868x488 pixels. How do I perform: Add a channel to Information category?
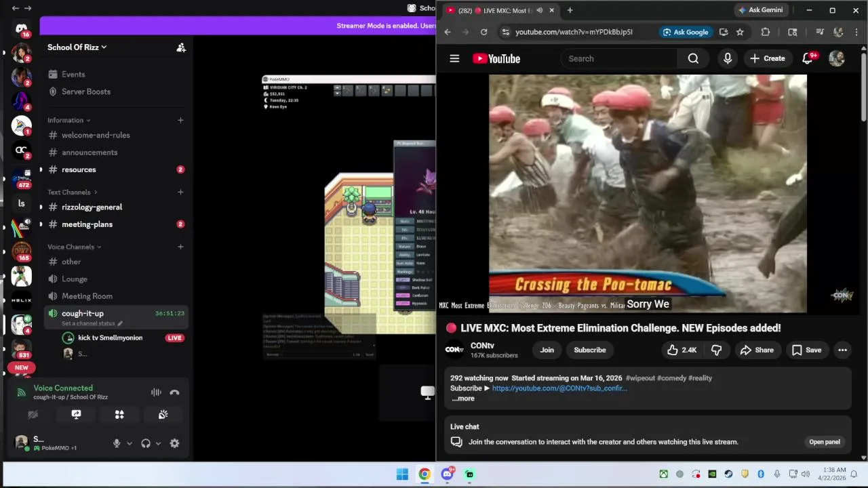[180, 120]
